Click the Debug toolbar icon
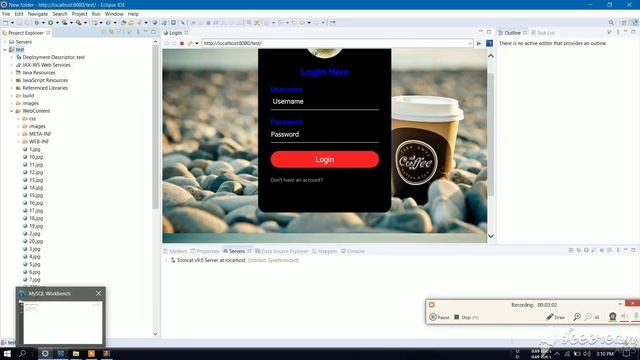 pos(37,23)
